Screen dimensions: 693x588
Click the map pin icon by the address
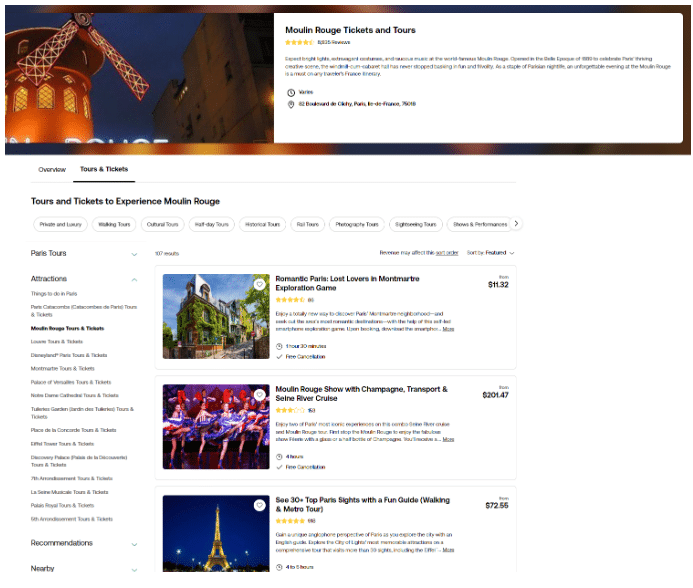click(x=291, y=104)
